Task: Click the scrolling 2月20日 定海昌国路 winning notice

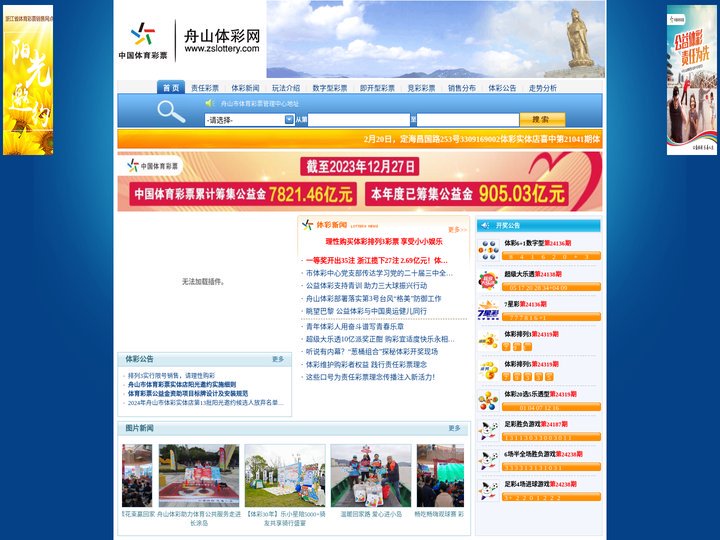Action: (x=482, y=139)
